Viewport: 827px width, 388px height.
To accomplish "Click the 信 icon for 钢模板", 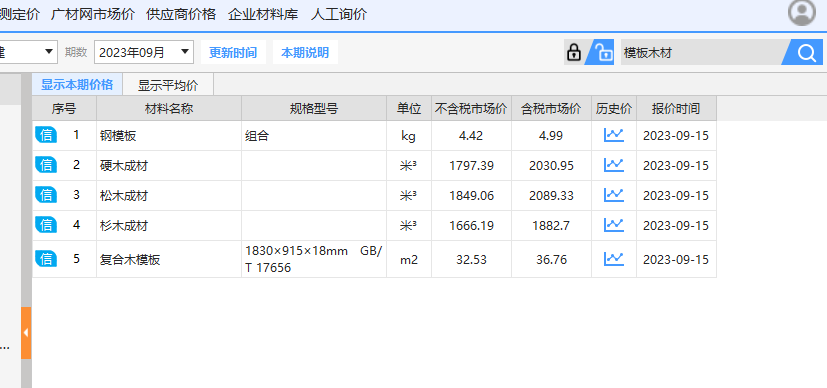I will tap(46, 135).
